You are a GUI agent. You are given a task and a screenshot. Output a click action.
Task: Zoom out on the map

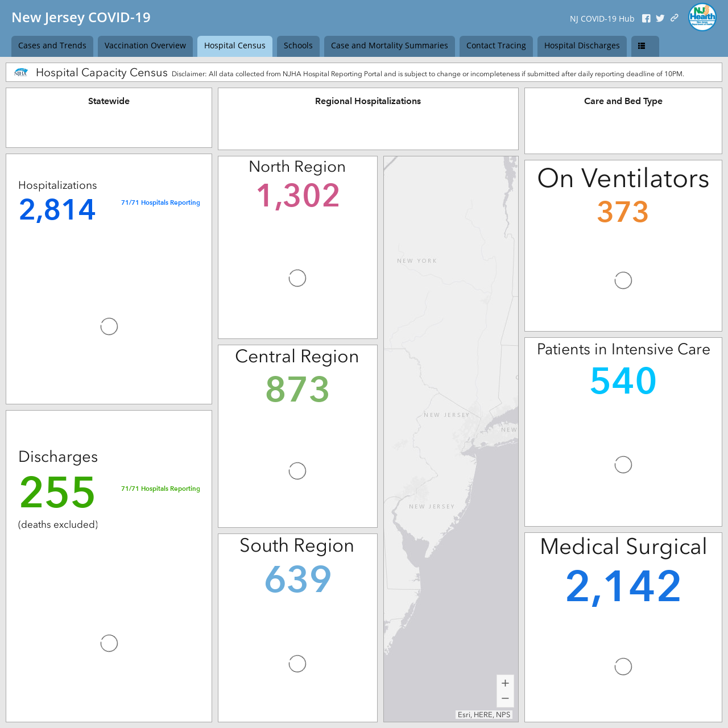[x=505, y=698]
